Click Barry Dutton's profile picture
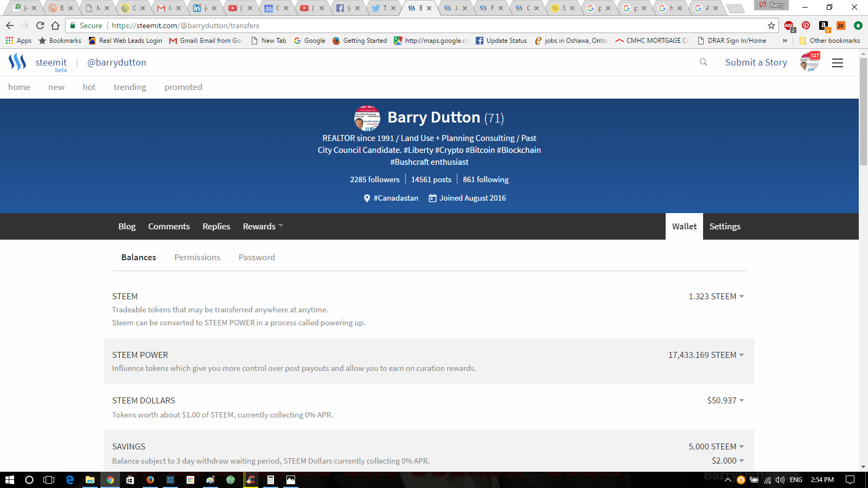The height and width of the screenshot is (488, 868). point(367,118)
